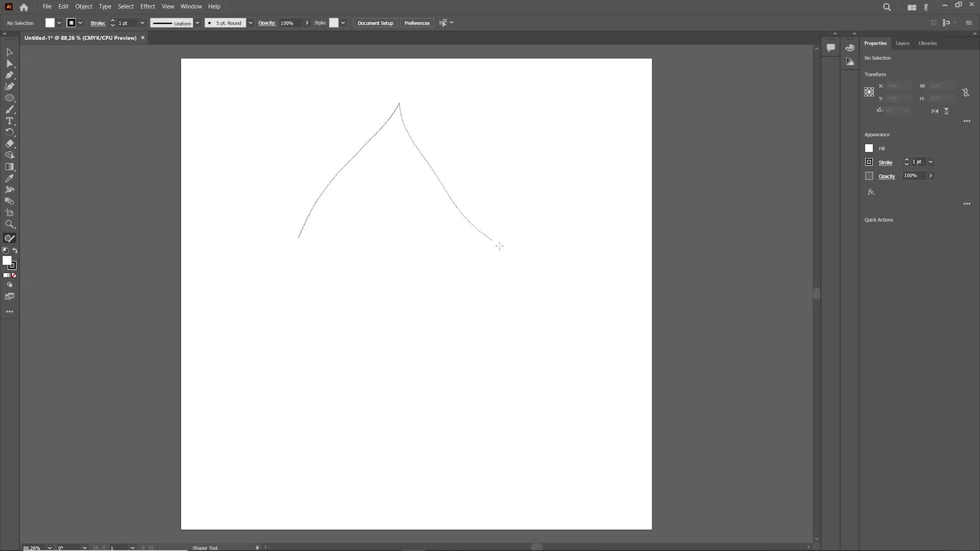This screenshot has width=980, height=551.
Task: Select the Zoom magnifier tool
Action: pos(9,224)
